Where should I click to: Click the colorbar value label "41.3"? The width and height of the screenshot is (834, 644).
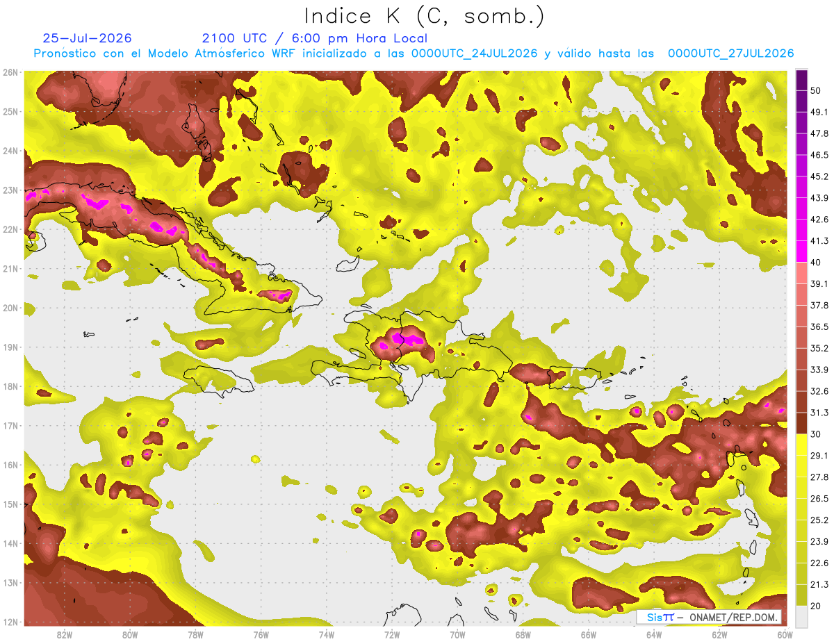point(821,241)
